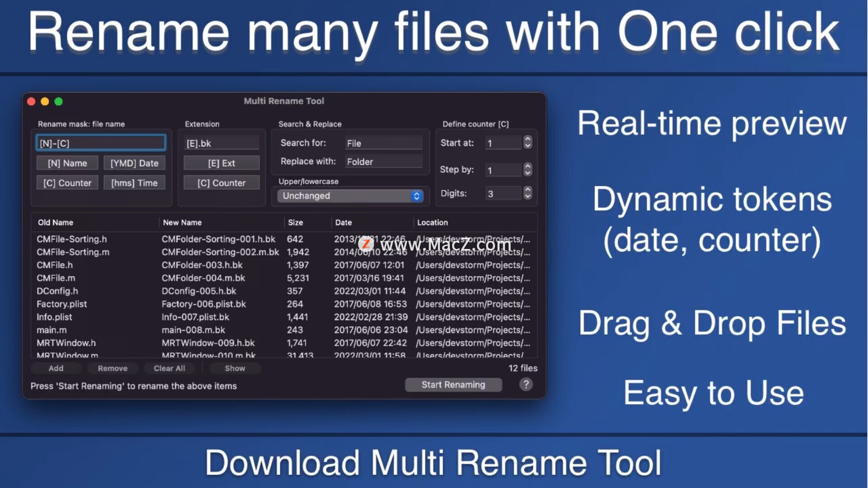The image size is (868, 488).
Task: Click the date 2017/06/08 16:53
Action: (x=370, y=304)
